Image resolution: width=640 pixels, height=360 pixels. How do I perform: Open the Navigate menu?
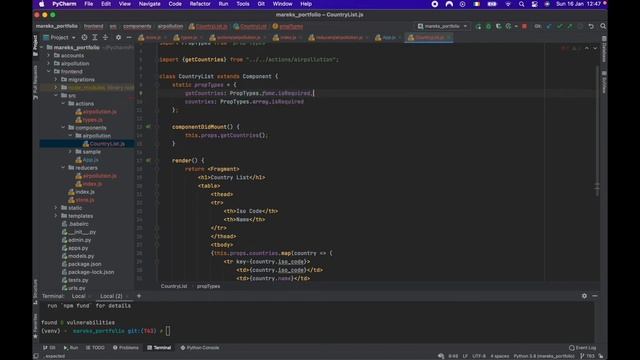click(x=149, y=4)
